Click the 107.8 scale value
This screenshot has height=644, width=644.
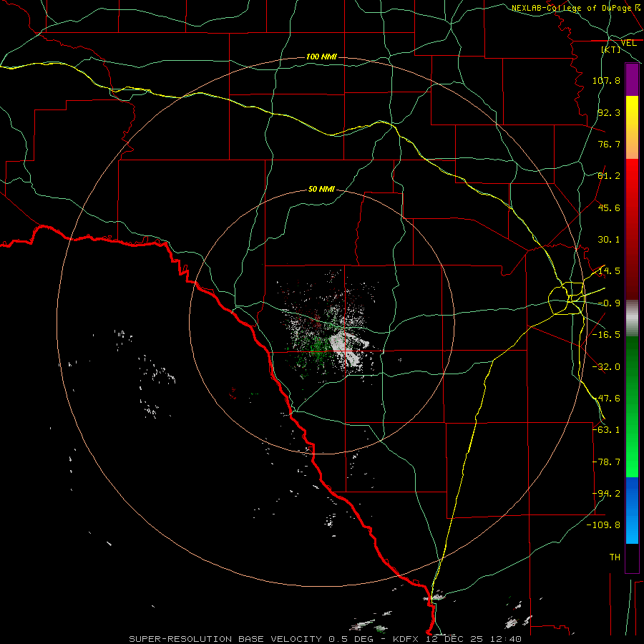pos(606,80)
